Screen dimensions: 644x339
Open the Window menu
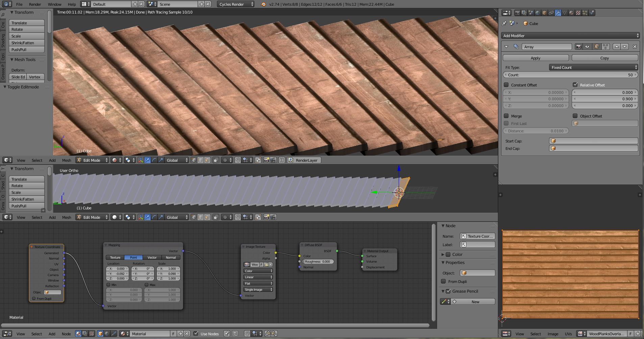pyautogui.click(x=54, y=4)
